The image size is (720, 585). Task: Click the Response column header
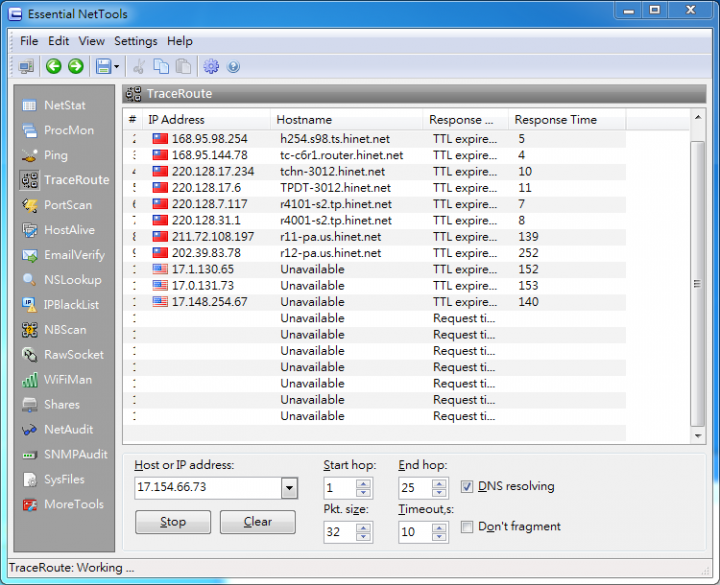(465, 120)
